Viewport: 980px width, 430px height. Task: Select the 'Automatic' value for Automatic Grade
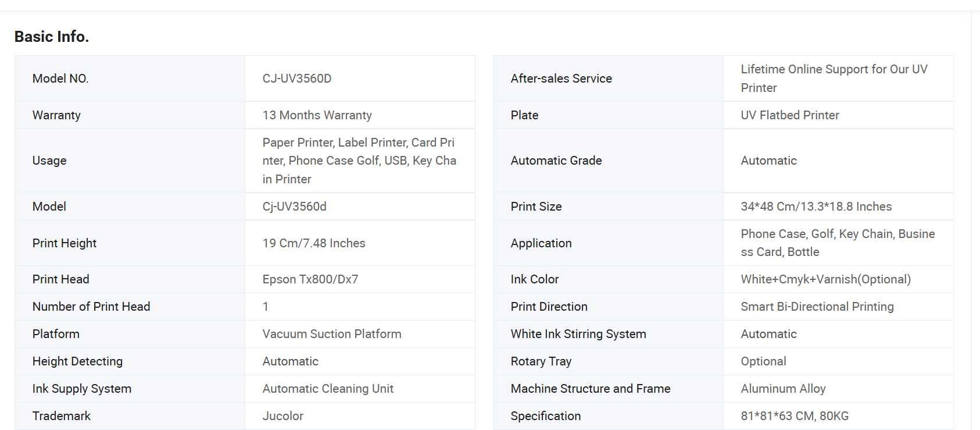click(769, 161)
